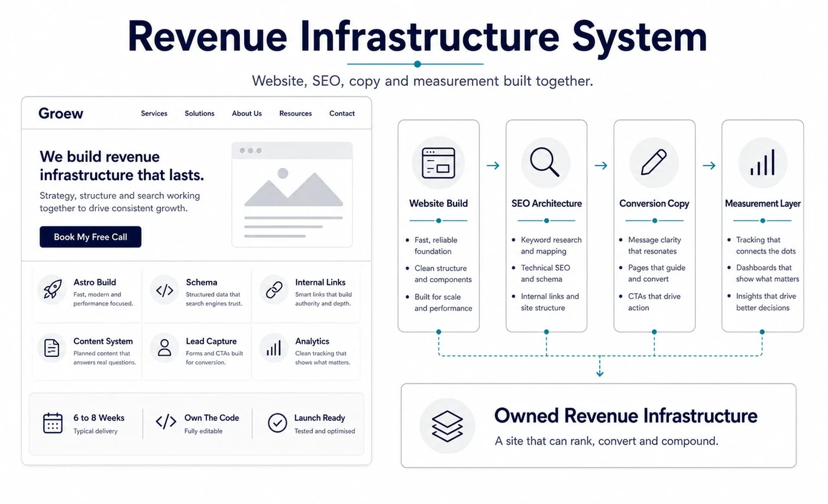Click the 'We build revenue infrastructure that lasts.' headline

tap(122, 166)
